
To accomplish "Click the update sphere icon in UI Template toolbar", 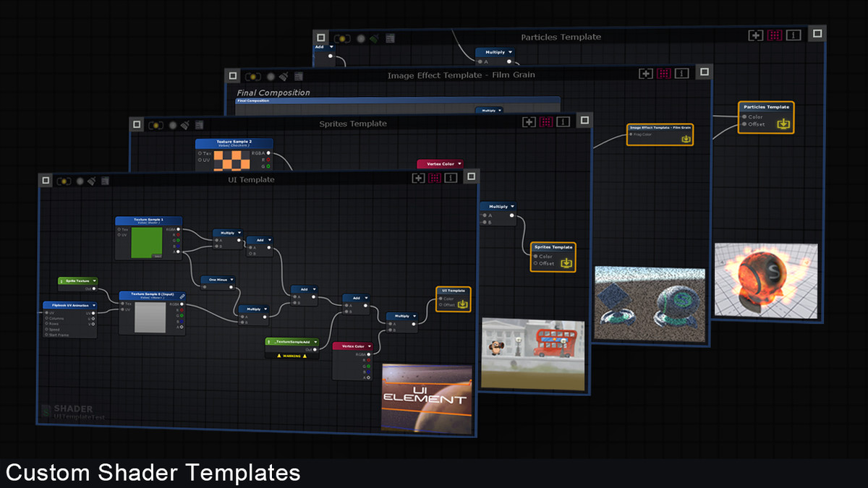I will point(80,181).
